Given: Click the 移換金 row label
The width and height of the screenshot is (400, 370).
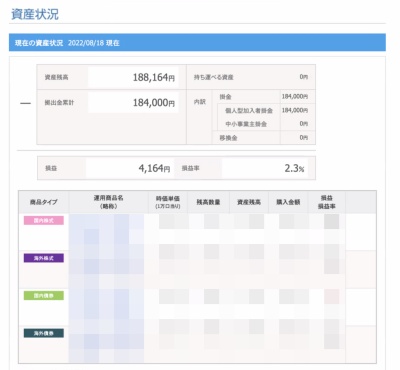Looking at the screenshot, I should click(228, 138).
